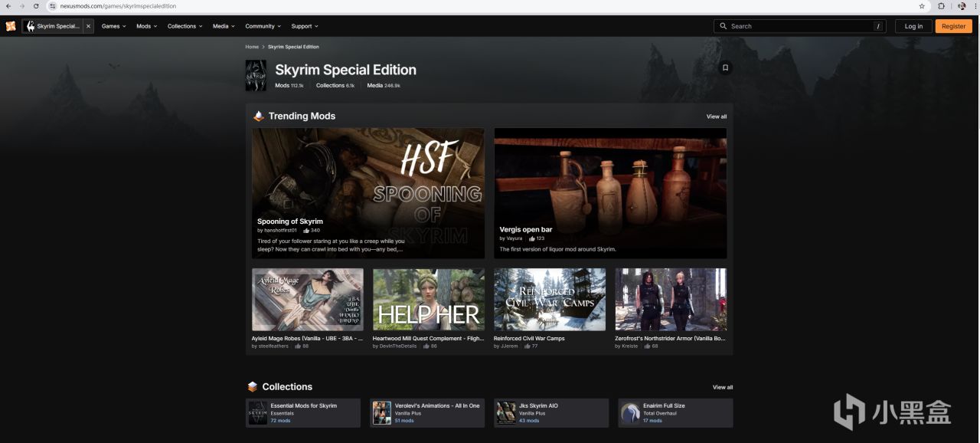The height and width of the screenshot is (443, 980).
Task: Focus the Search input field
Action: (x=800, y=26)
